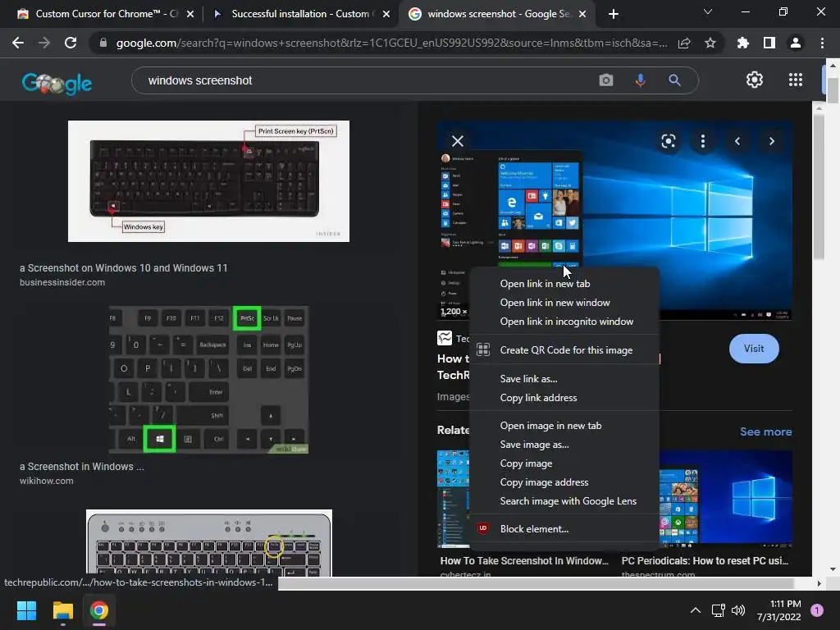The width and height of the screenshot is (840, 630).
Task: Click the See more link
Action: pos(765,431)
